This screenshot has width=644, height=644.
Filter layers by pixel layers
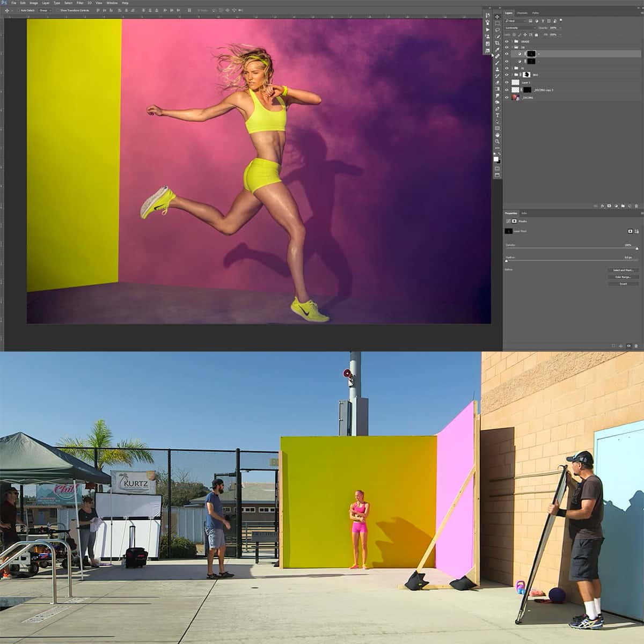point(530,21)
